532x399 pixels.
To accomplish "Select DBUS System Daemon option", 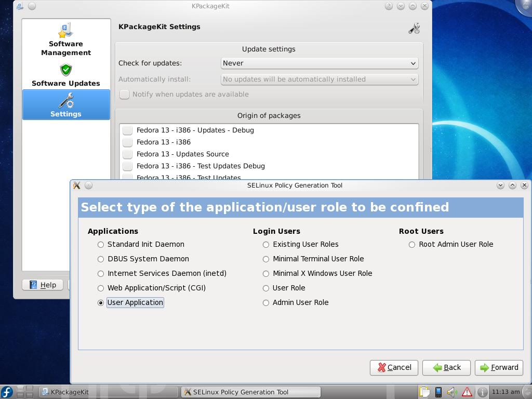I will pos(143,259).
